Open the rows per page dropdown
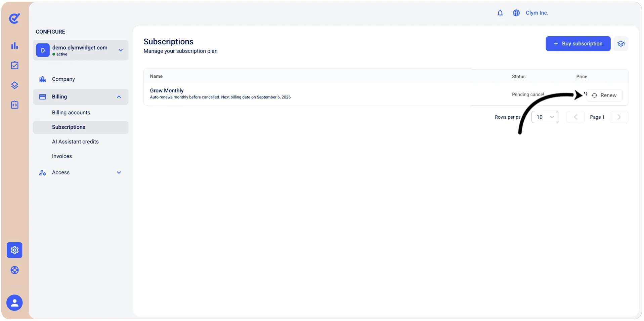 pyautogui.click(x=545, y=117)
